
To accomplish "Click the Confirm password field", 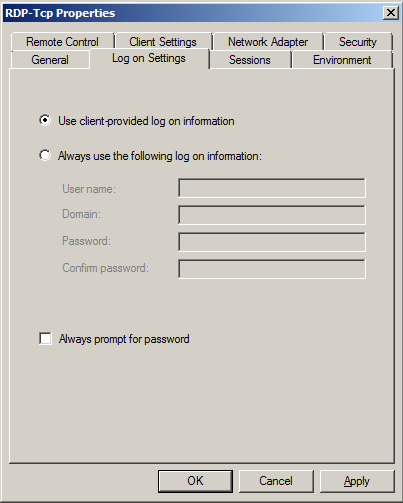I will pyautogui.click(x=272, y=269).
